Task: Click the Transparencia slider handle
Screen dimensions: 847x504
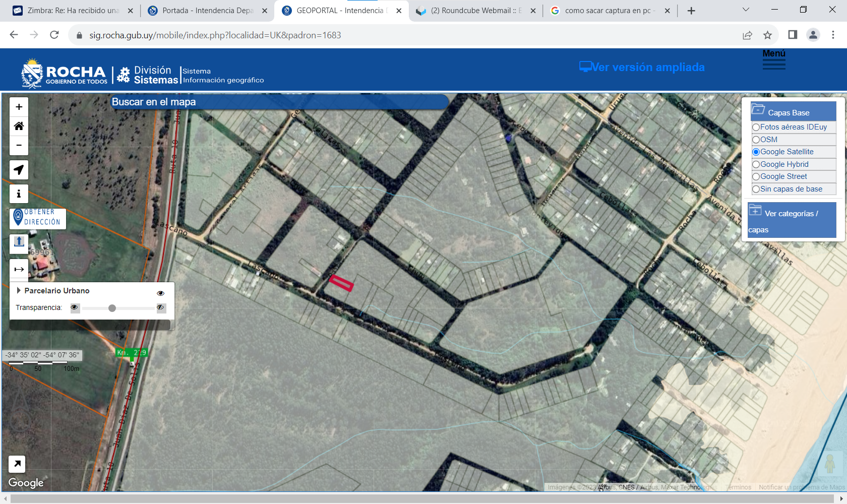Action: [x=112, y=308]
